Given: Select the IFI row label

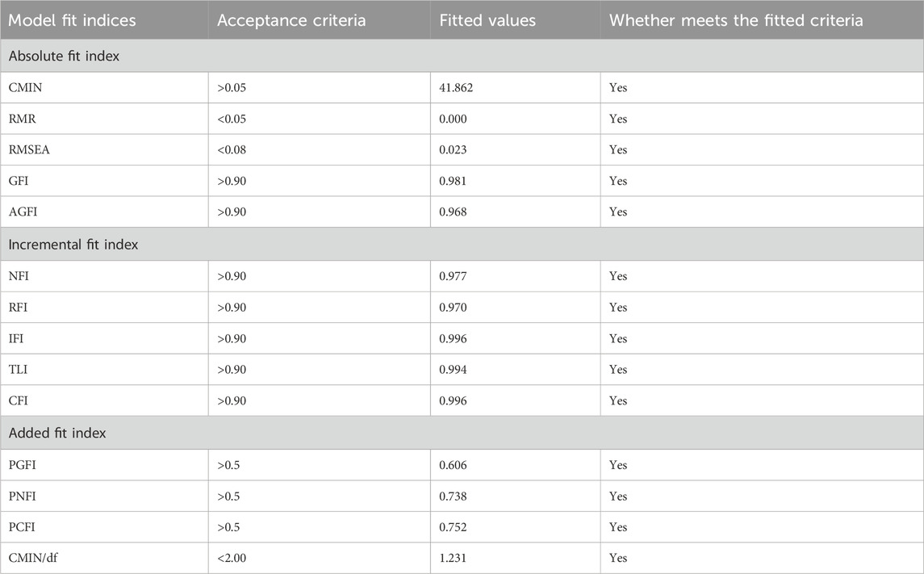Looking at the screenshot, I should point(16,339).
